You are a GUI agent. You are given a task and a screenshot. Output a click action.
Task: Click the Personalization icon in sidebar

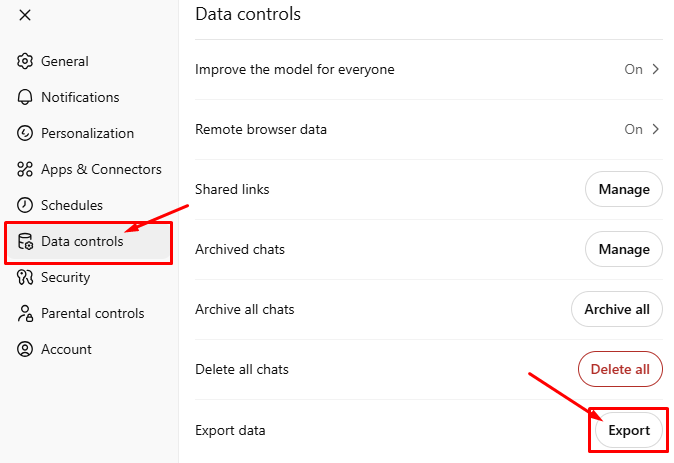26,133
